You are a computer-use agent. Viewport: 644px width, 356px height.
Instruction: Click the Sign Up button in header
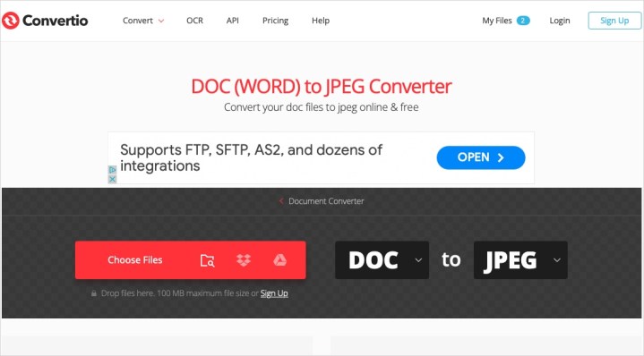614,21
